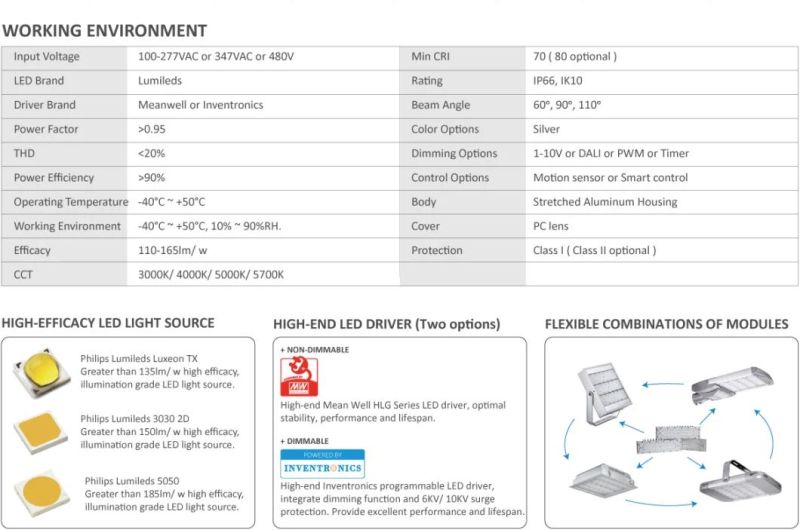Click the Power Factor label cell
The width and height of the screenshot is (800, 530).
[64, 130]
